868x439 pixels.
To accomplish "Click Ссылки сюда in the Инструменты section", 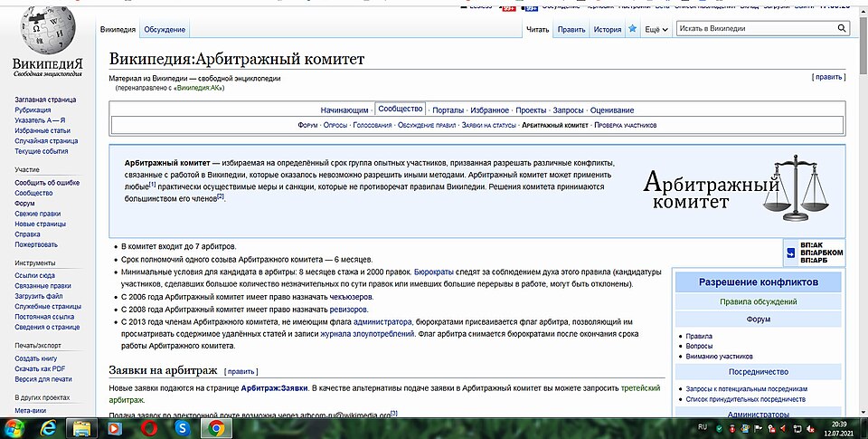I will [x=35, y=275].
